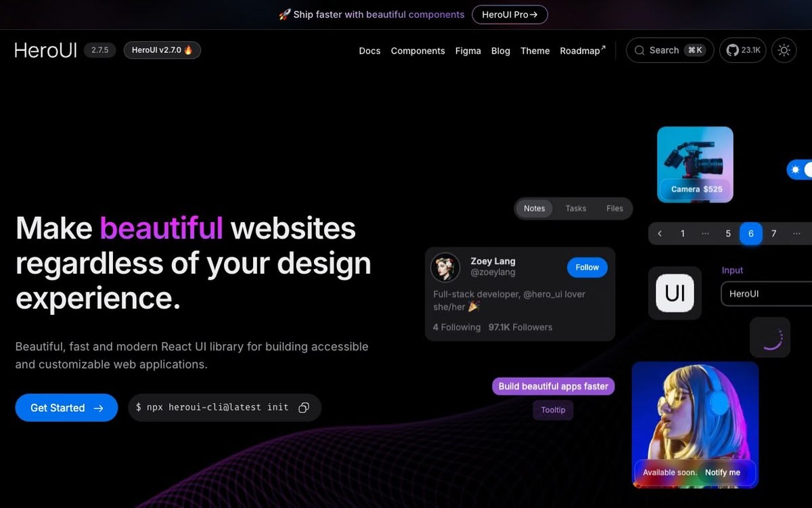Click the 'Available soon.' label
812x508 pixels.
pos(670,472)
